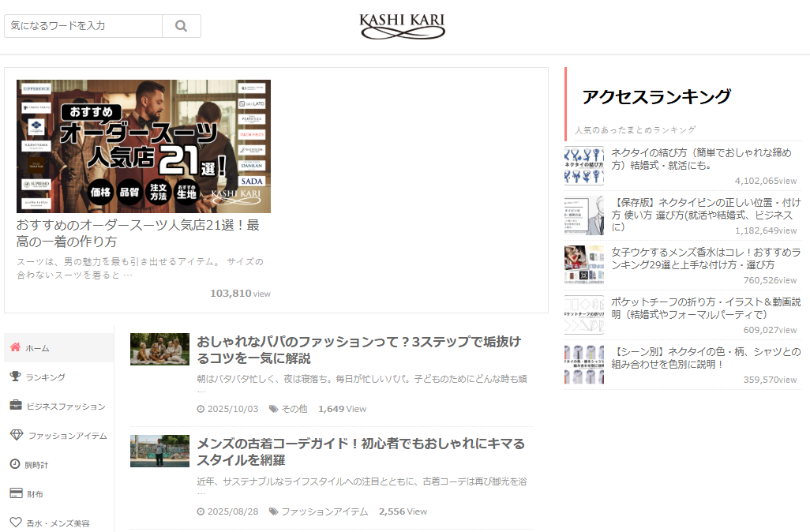
Task: Click the ファッションアイテム tag under the 古着 article
Action: click(x=324, y=511)
